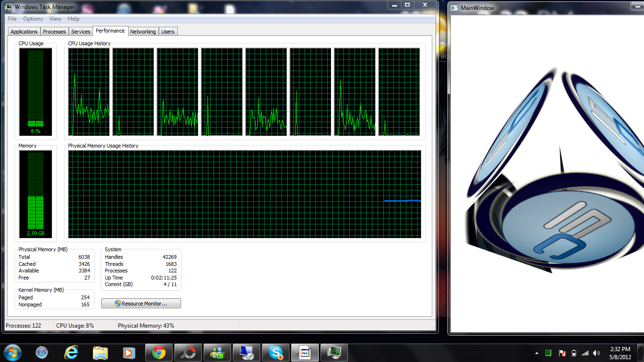Select the Performance tab
This screenshot has width=644, height=362.
pyautogui.click(x=110, y=31)
